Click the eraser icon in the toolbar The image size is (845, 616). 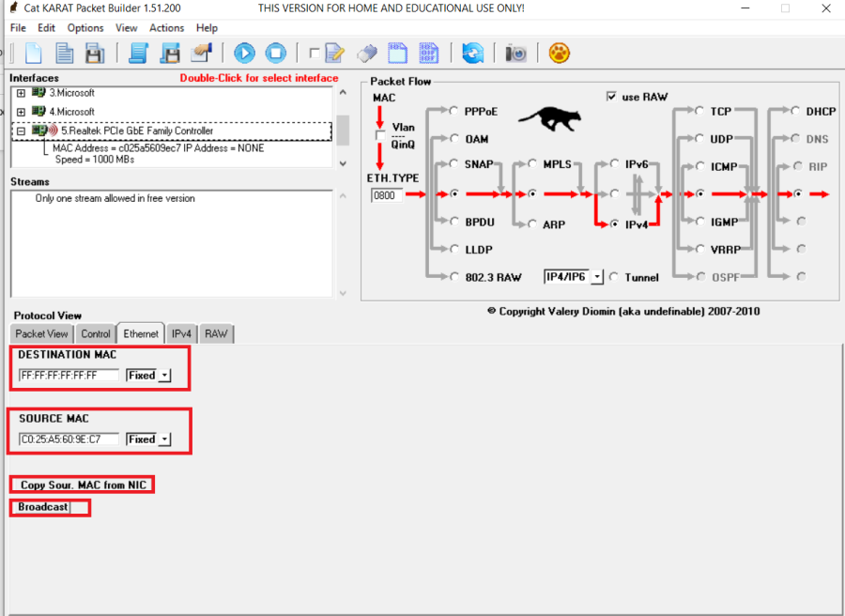[x=367, y=53]
